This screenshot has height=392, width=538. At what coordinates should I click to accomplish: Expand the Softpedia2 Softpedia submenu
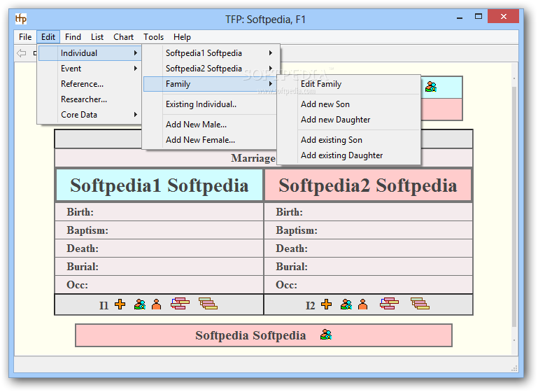point(211,69)
